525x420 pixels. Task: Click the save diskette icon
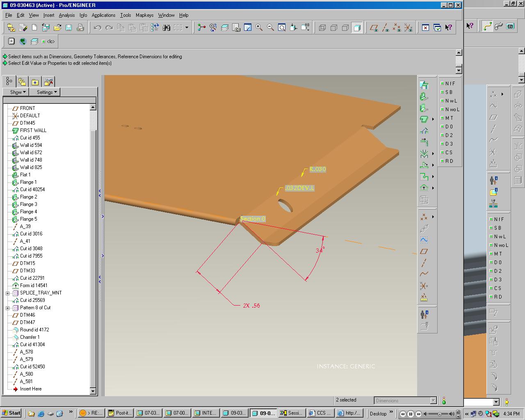[69, 27]
